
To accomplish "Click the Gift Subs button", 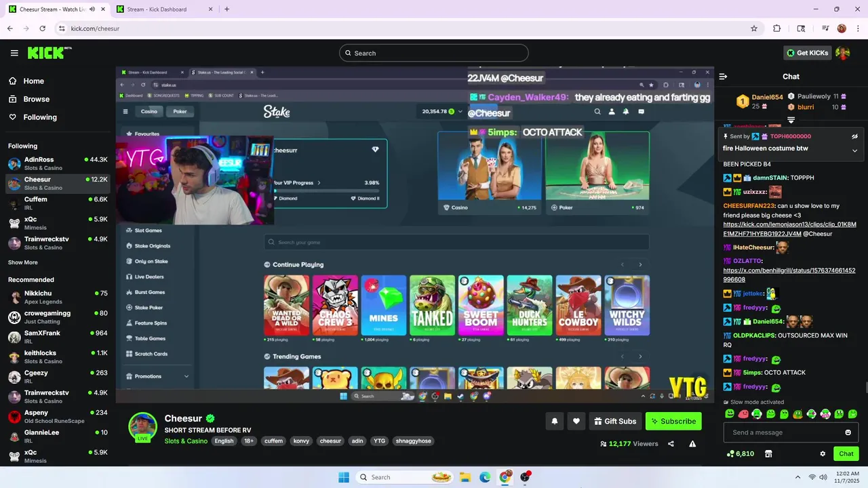I will 615,421.
